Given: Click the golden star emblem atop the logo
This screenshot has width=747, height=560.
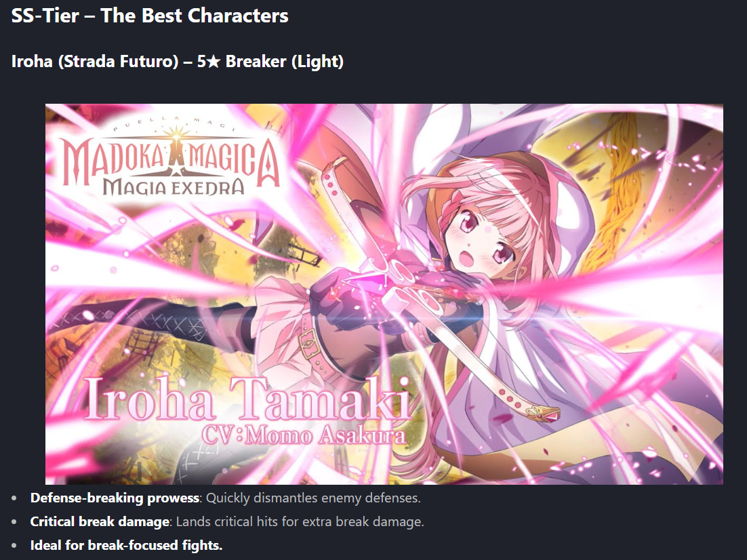Looking at the screenshot, I should [177, 137].
